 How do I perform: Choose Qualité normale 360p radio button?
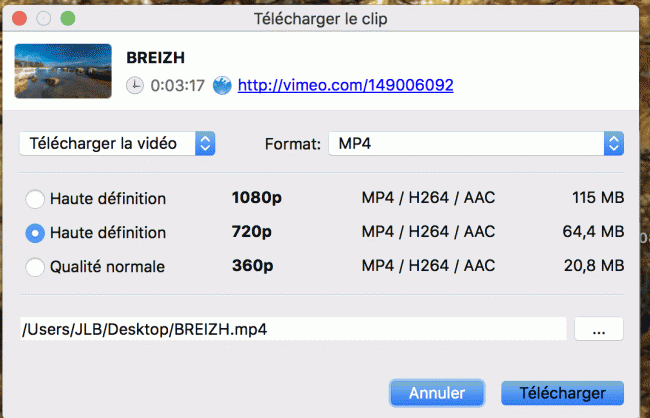[35, 267]
